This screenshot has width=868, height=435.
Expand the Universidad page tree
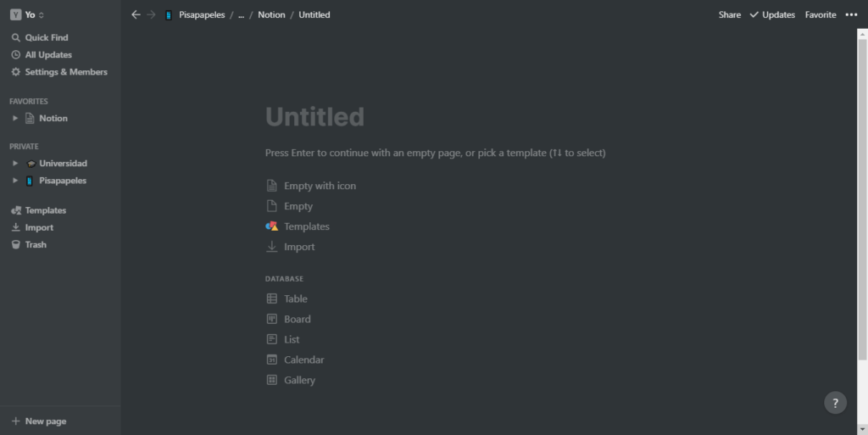pos(15,163)
